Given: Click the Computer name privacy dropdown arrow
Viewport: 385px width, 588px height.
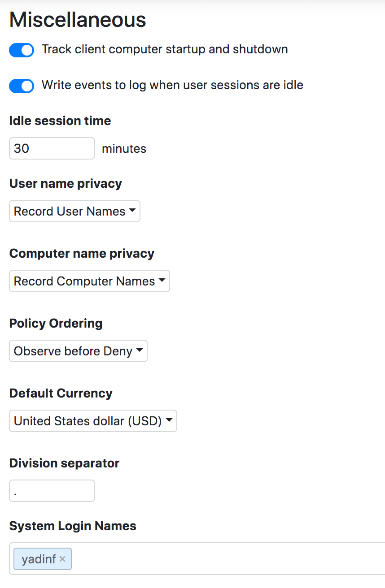Looking at the screenshot, I should click(162, 281).
